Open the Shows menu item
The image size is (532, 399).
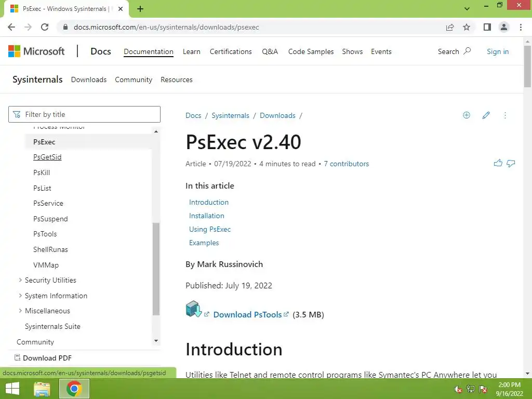pos(352,51)
